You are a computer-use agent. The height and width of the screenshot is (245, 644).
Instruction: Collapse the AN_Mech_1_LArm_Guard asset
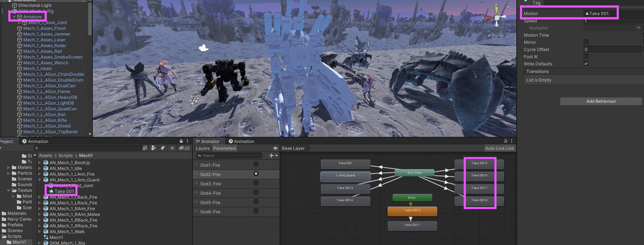(x=40, y=180)
